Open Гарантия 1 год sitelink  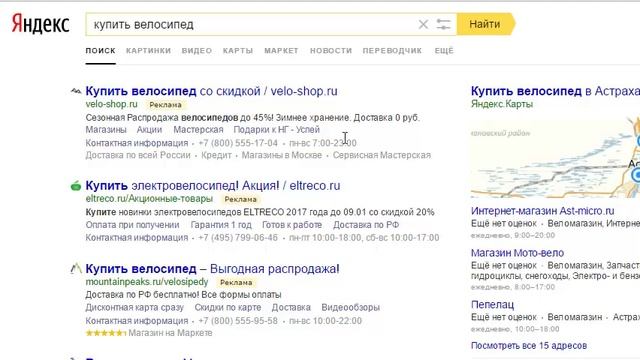(x=221, y=225)
